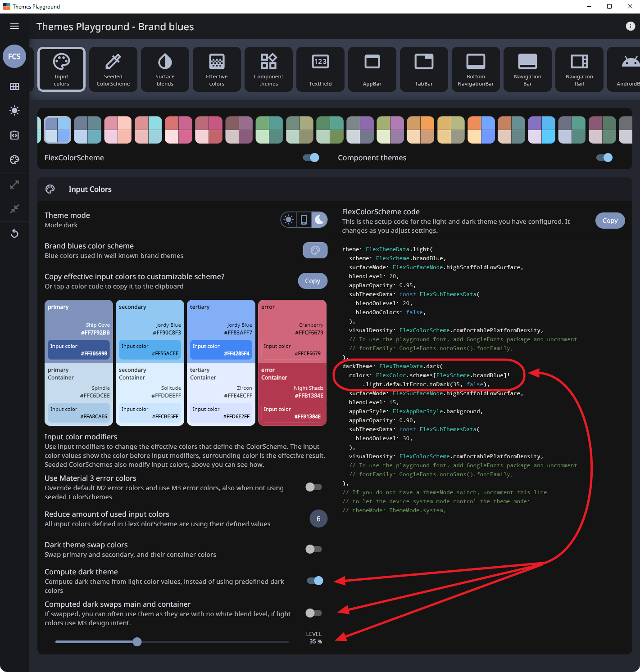
Task: Select light theme mode sun button
Action: point(289,220)
